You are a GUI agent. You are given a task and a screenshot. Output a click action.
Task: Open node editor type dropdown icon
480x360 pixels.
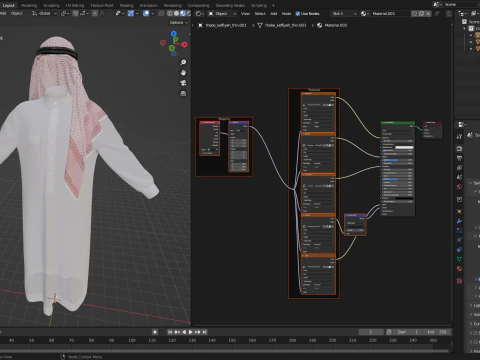[200, 13]
